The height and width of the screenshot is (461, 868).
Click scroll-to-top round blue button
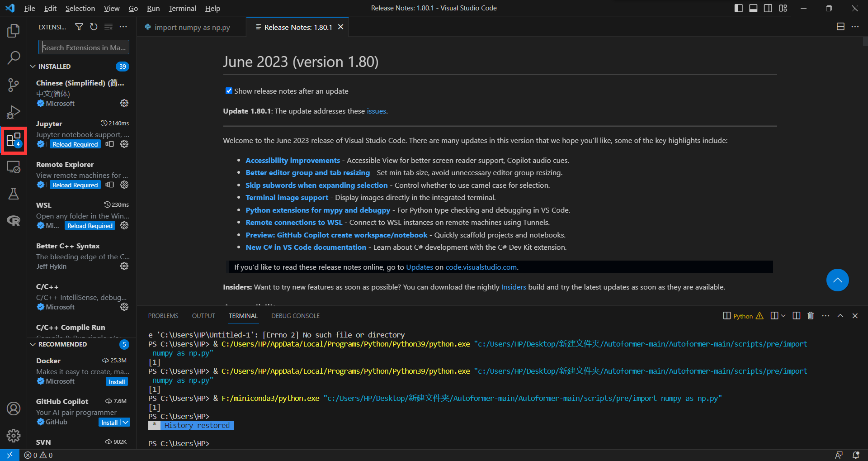837,280
